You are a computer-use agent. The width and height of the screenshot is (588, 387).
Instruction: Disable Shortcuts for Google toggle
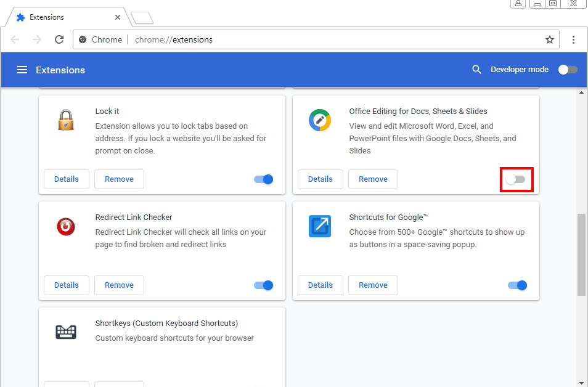[x=517, y=285]
